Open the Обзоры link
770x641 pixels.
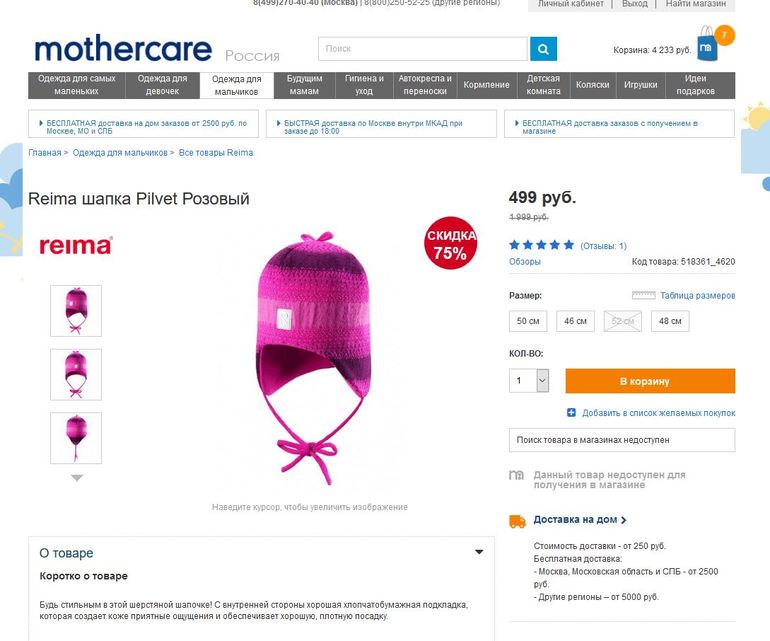click(525, 262)
